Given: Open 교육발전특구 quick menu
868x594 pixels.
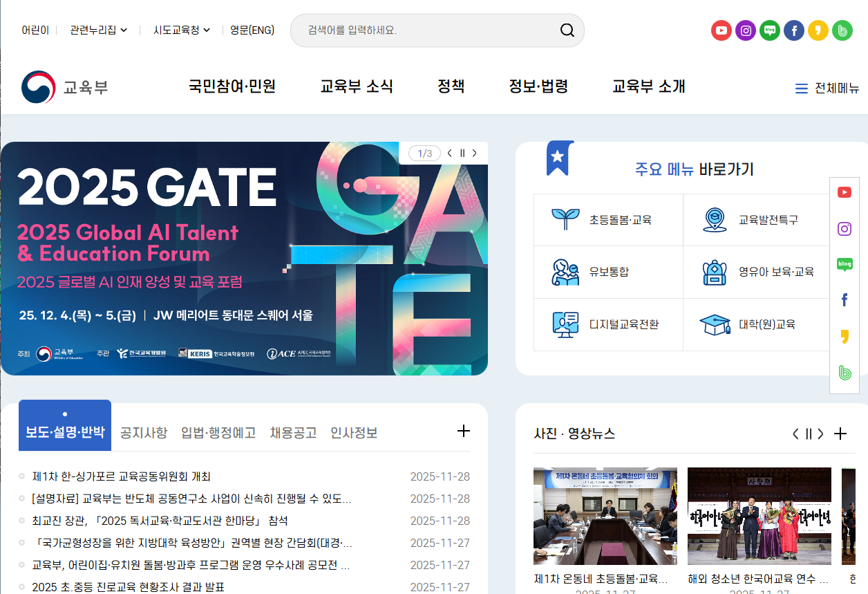Looking at the screenshot, I should (757, 220).
